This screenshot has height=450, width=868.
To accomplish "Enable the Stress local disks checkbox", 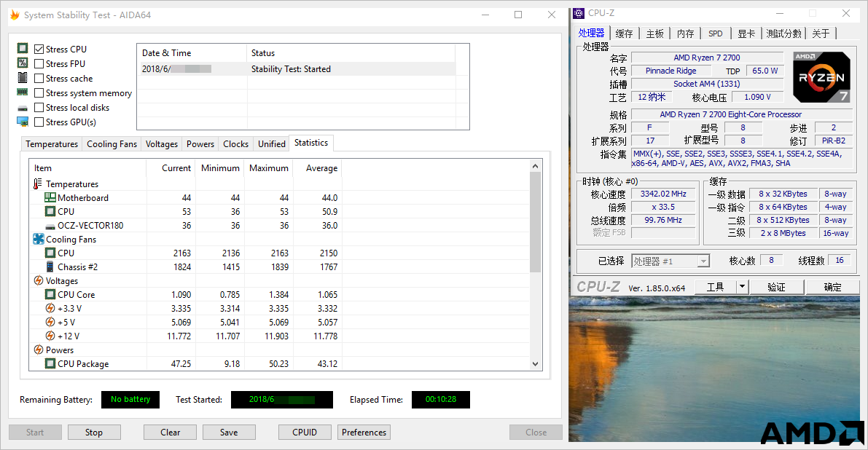I will 39,107.
